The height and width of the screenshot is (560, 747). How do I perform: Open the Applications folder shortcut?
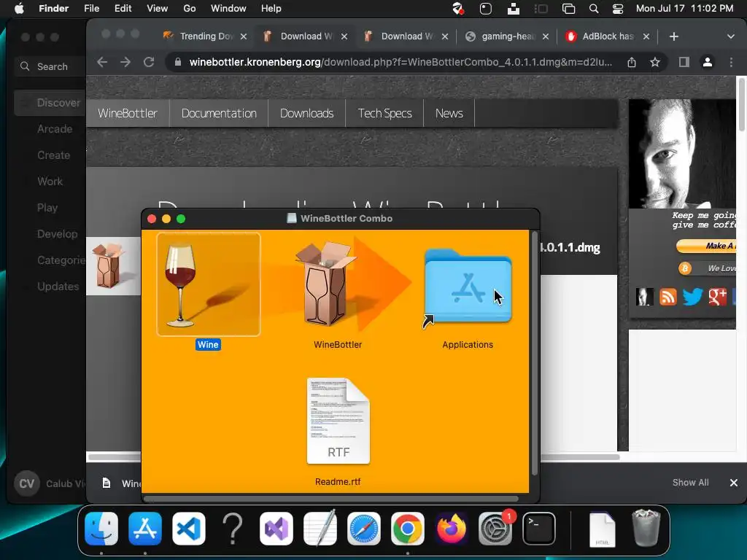[468, 286]
